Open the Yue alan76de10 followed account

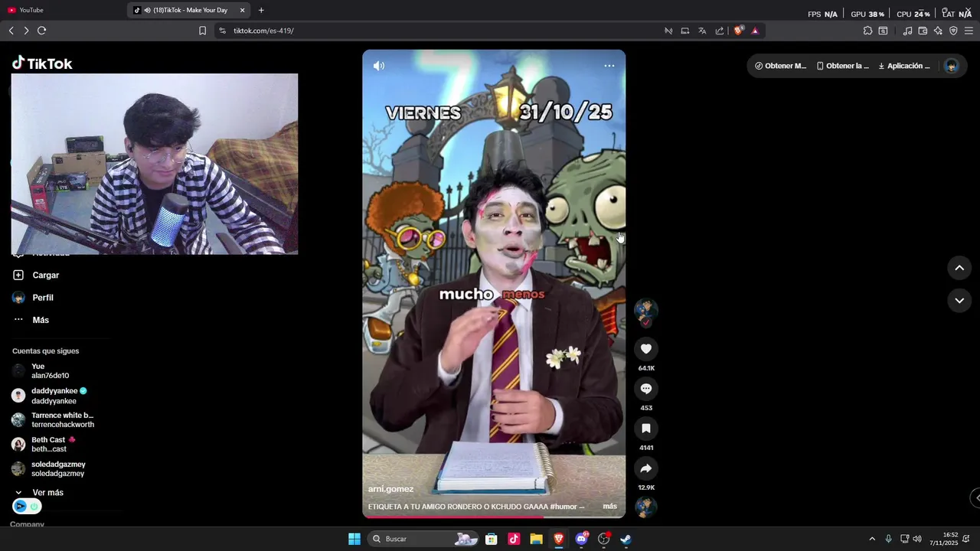point(50,371)
